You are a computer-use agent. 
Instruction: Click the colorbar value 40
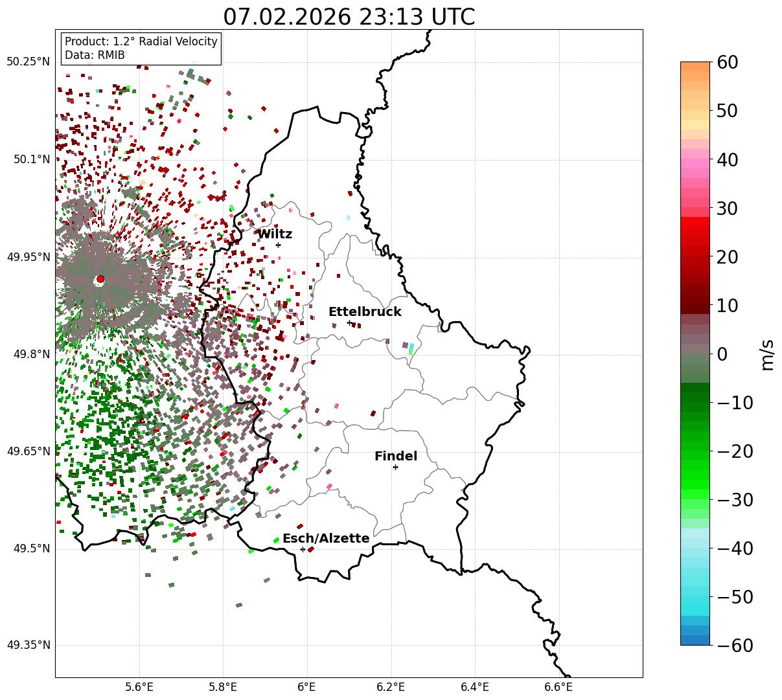728,159
